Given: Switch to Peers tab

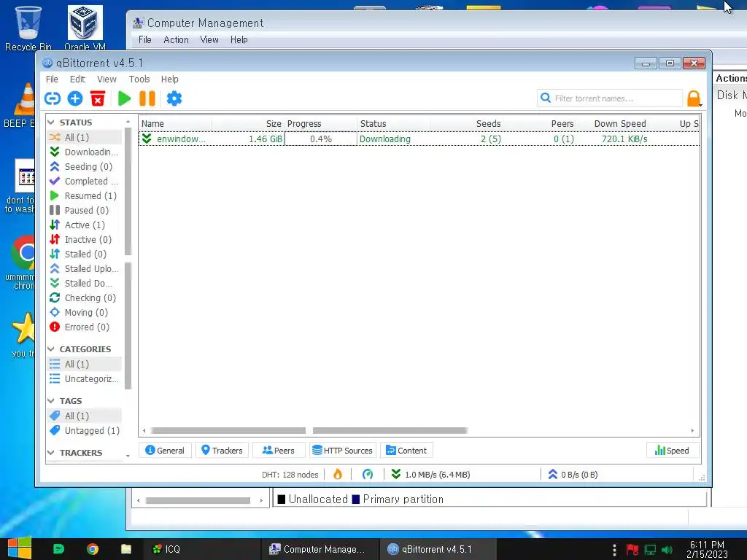Looking at the screenshot, I should coord(279,451).
